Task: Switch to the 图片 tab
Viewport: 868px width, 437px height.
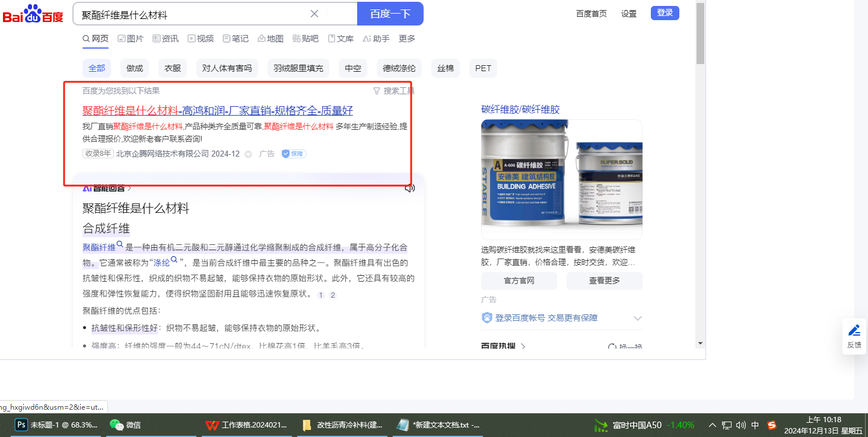Action: click(131, 39)
